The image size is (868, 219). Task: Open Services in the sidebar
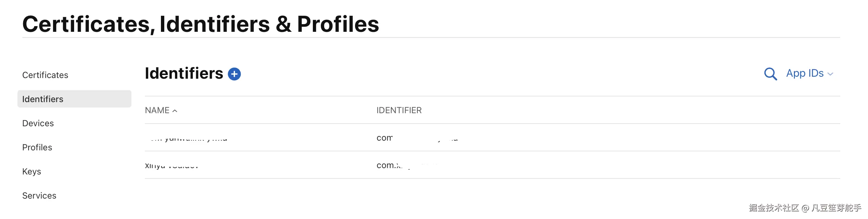(x=39, y=196)
